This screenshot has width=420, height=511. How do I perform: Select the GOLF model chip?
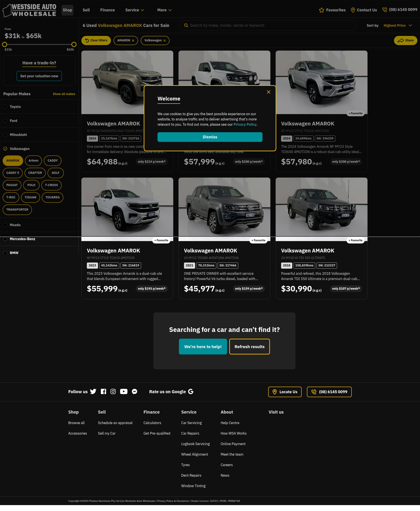point(55,173)
